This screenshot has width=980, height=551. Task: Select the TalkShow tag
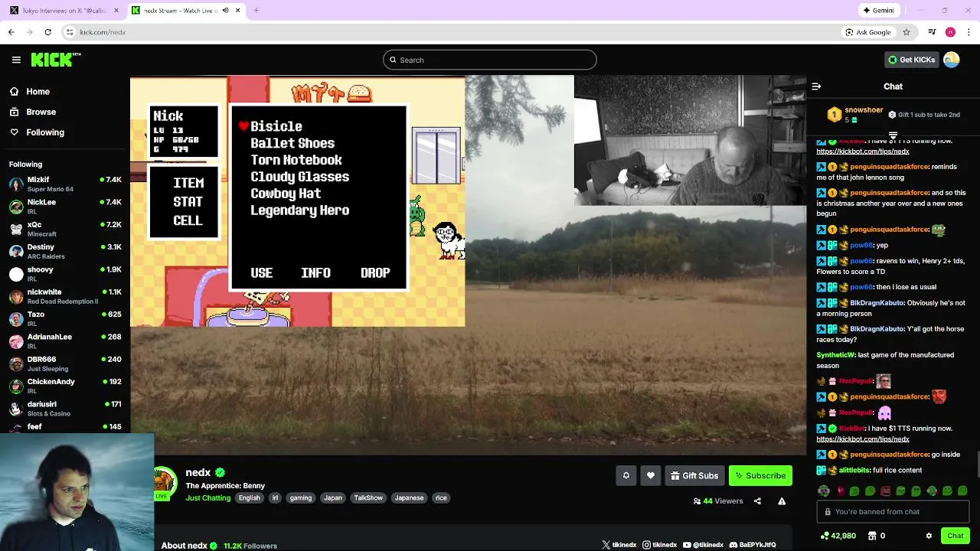tap(368, 498)
